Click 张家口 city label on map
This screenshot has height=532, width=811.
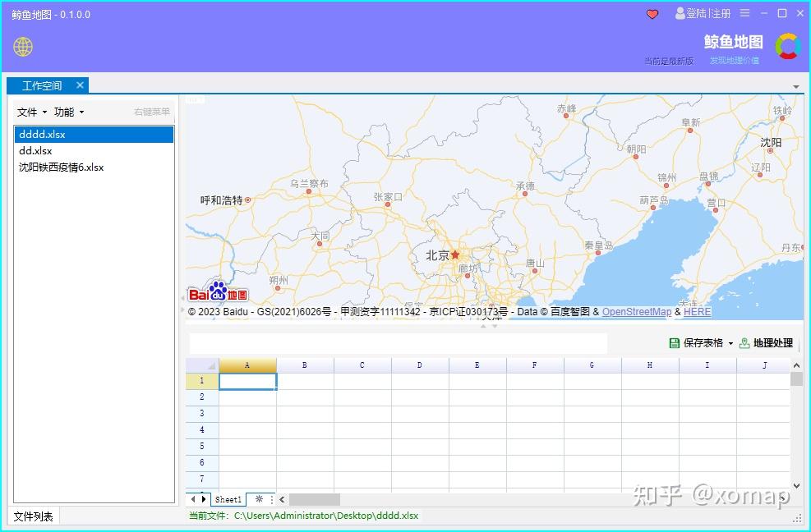click(388, 196)
